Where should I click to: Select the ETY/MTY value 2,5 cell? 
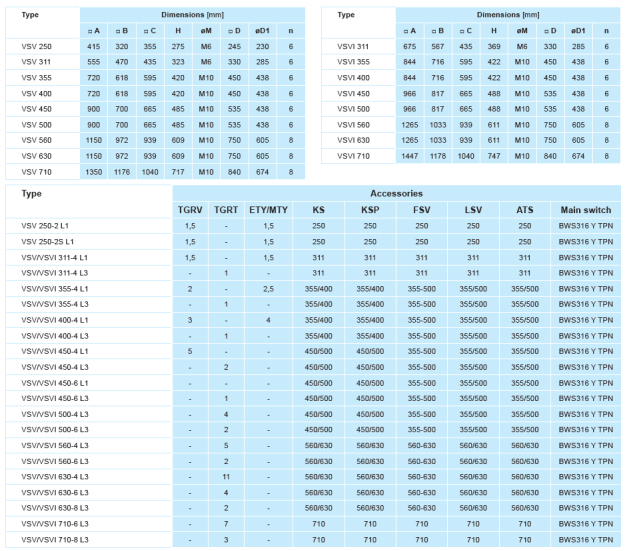pyautogui.click(x=268, y=289)
